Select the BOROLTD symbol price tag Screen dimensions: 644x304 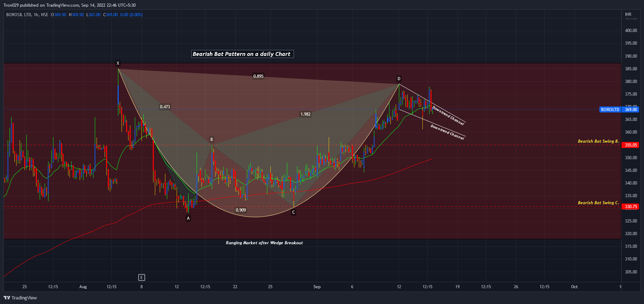(610, 110)
